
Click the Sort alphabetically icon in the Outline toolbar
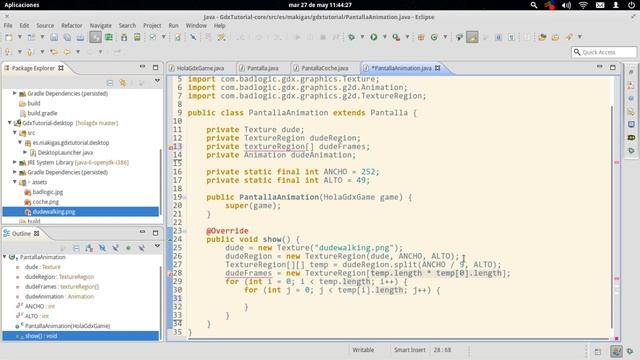[x=89, y=248]
